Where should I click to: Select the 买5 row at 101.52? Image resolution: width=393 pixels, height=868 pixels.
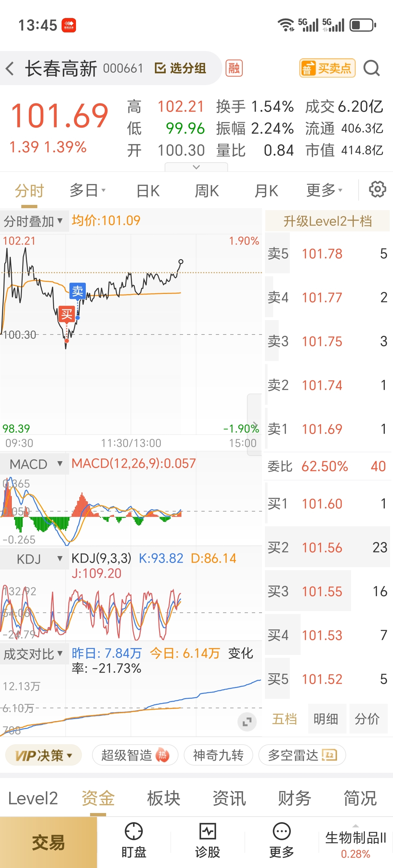point(327,678)
